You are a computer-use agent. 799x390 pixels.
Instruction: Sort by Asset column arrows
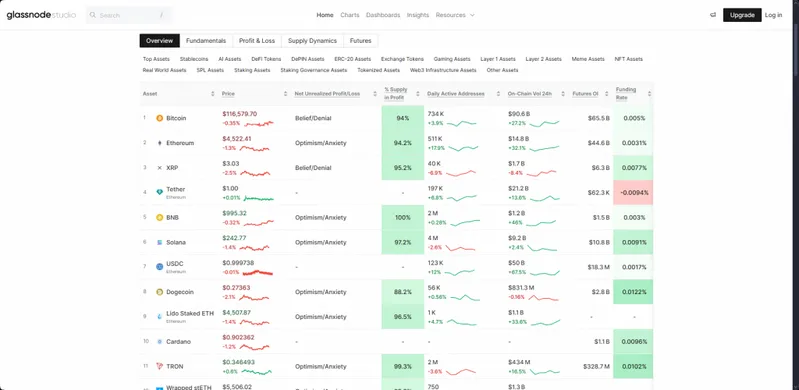tap(212, 94)
